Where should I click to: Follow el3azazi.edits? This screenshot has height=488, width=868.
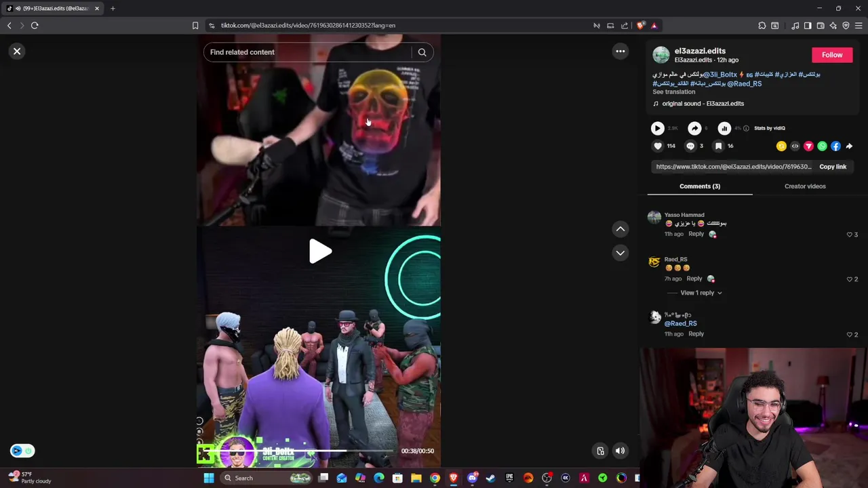click(x=832, y=55)
